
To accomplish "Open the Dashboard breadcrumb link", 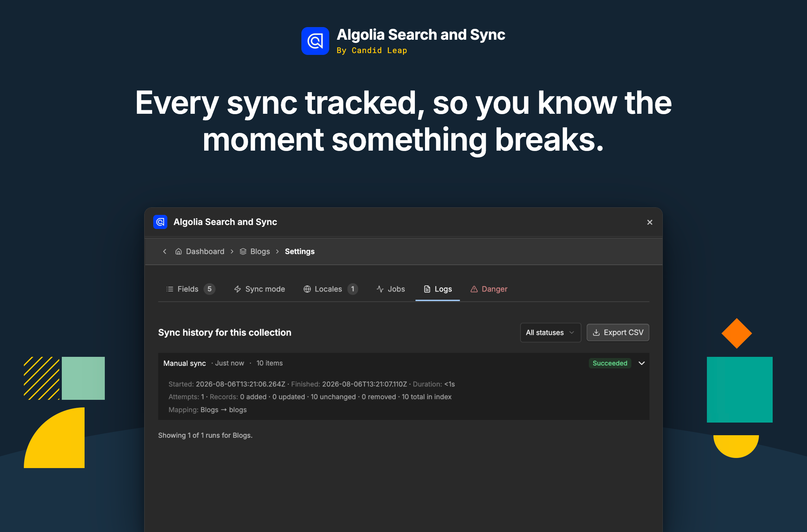I will coord(205,251).
